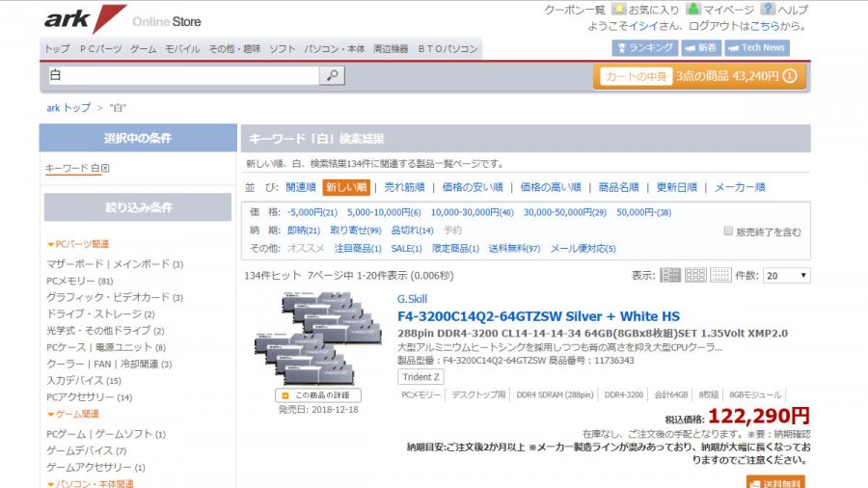Sort by メーカー順

tap(740, 187)
